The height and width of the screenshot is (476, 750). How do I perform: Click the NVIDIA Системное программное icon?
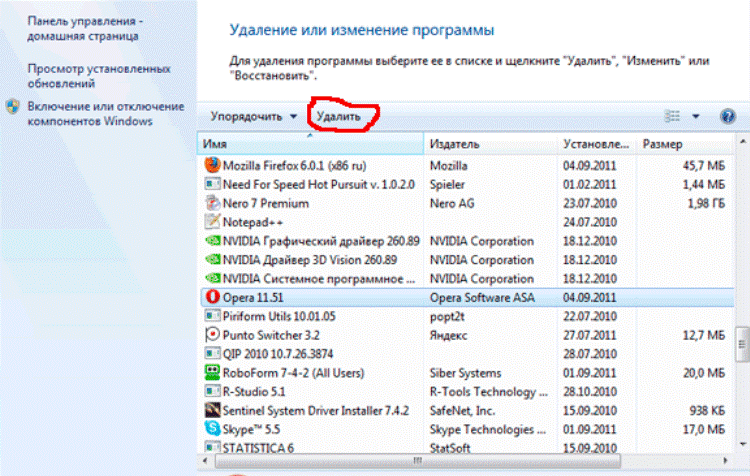[212, 278]
